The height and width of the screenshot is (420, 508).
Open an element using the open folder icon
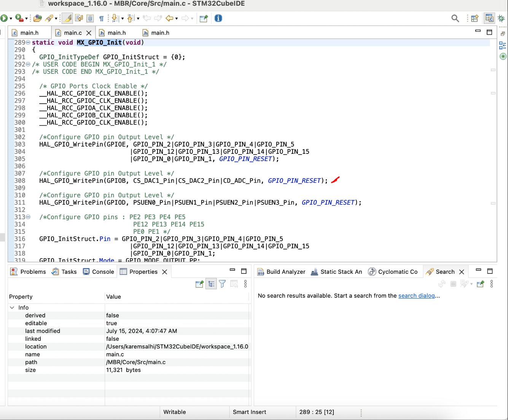click(37, 18)
